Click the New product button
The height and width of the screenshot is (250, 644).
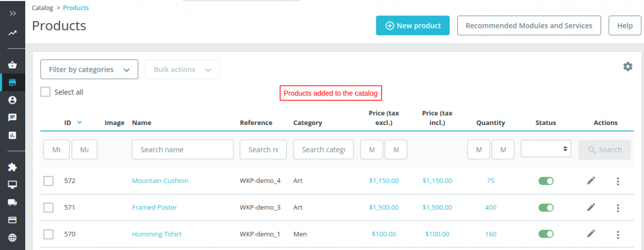(413, 26)
